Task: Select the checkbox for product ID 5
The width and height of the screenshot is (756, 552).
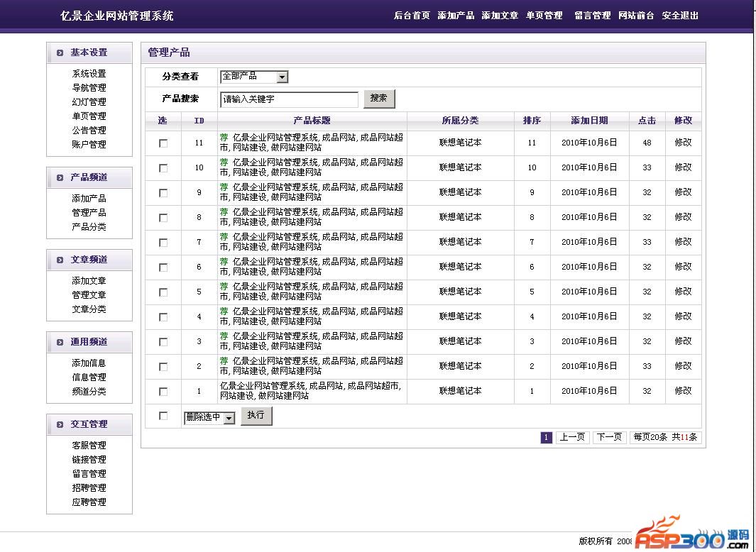Action: (163, 292)
